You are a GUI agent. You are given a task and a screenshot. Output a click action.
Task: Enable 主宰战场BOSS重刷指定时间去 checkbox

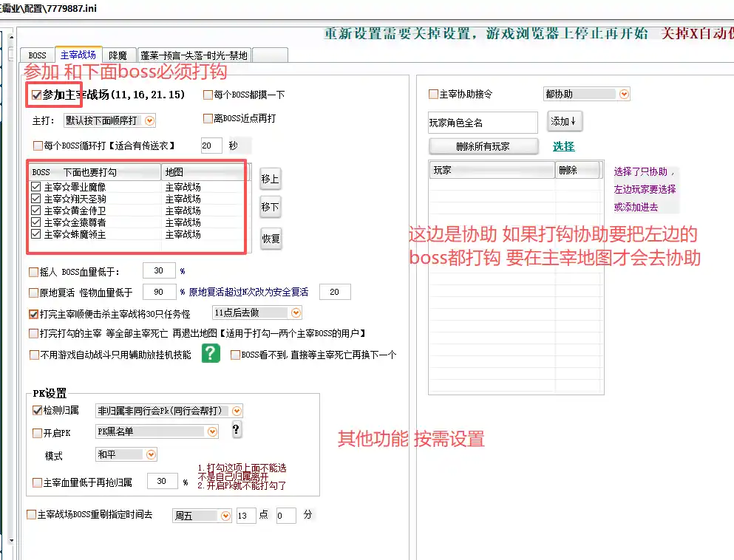(x=31, y=515)
